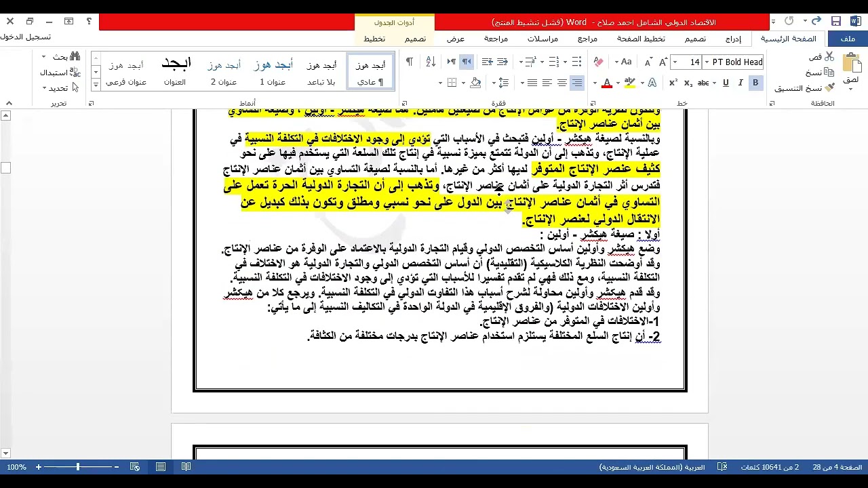Expand the styles gallery More arrow
Image resolution: width=868 pixels, height=488 pixels.
tap(96, 85)
